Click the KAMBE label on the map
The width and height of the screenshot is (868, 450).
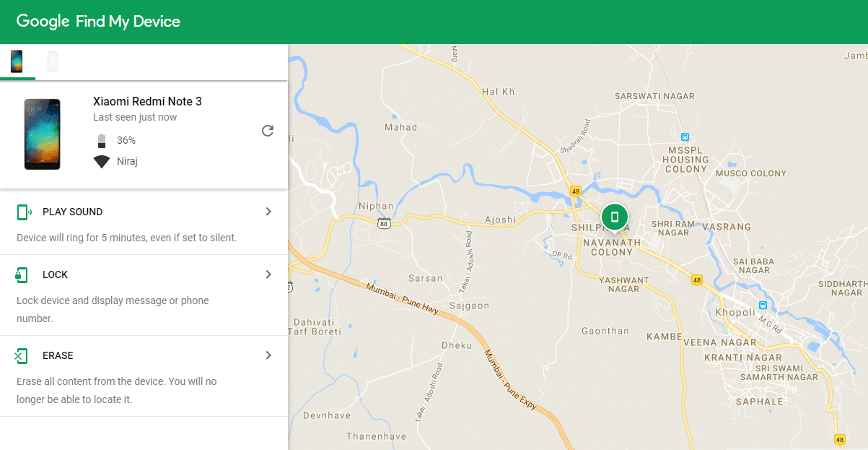pos(664,337)
